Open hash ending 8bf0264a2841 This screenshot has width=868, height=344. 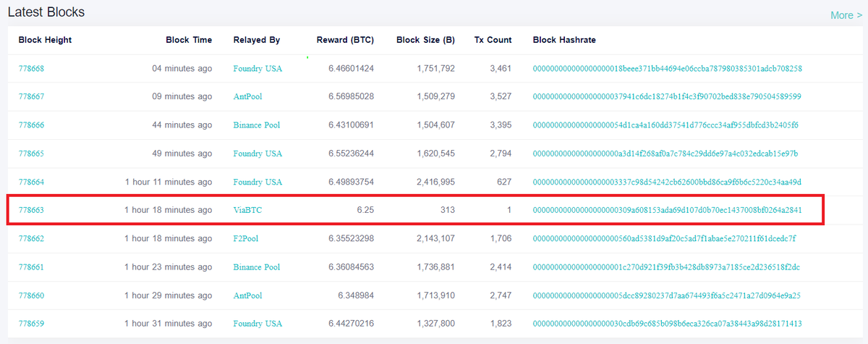click(667, 210)
